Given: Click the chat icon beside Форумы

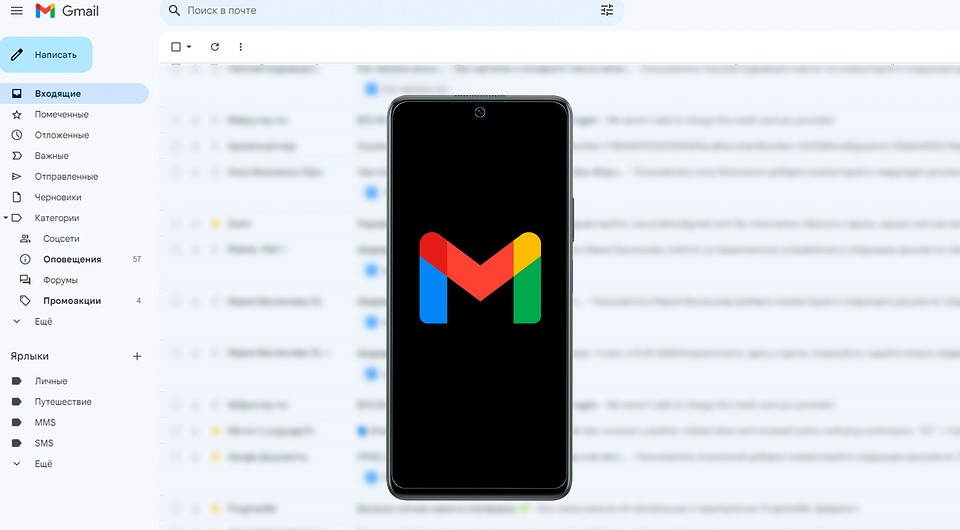Looking at the screenshot, I should 25,280.
